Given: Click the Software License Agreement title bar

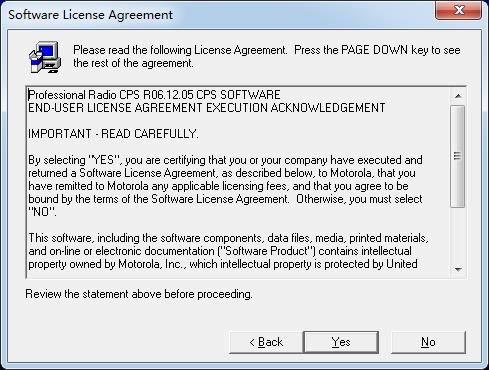Looking at the screenshot, I should pos(217,14).
